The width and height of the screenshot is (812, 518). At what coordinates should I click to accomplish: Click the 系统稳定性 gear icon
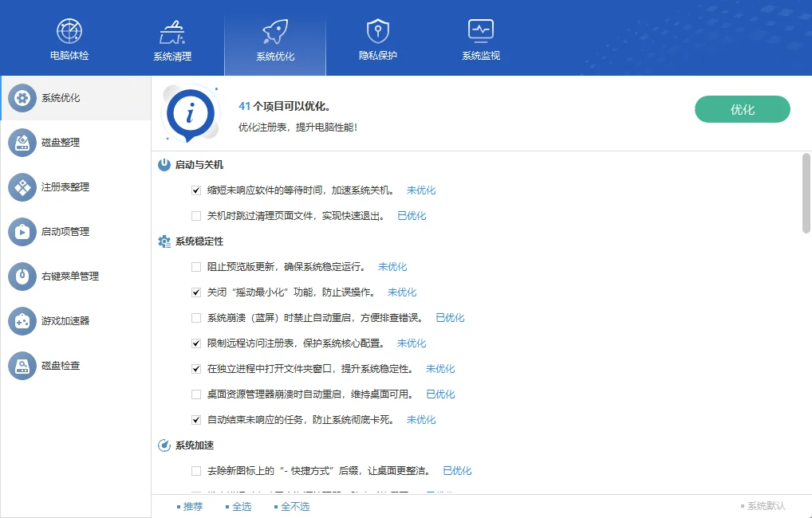[x=164, y=241]
